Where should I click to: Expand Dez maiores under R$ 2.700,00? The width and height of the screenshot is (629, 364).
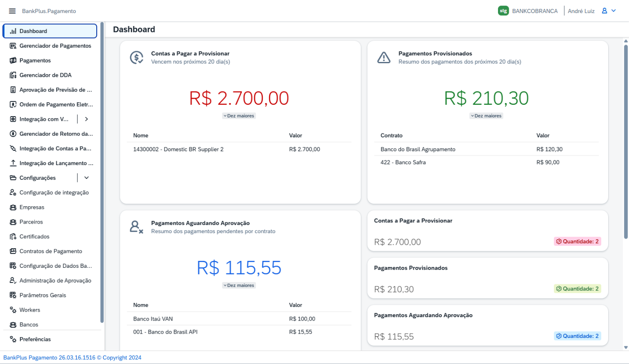[239, 116]
